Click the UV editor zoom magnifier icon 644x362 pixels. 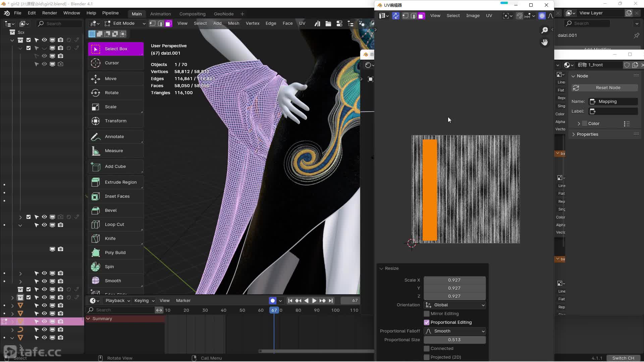click(545, 30)
